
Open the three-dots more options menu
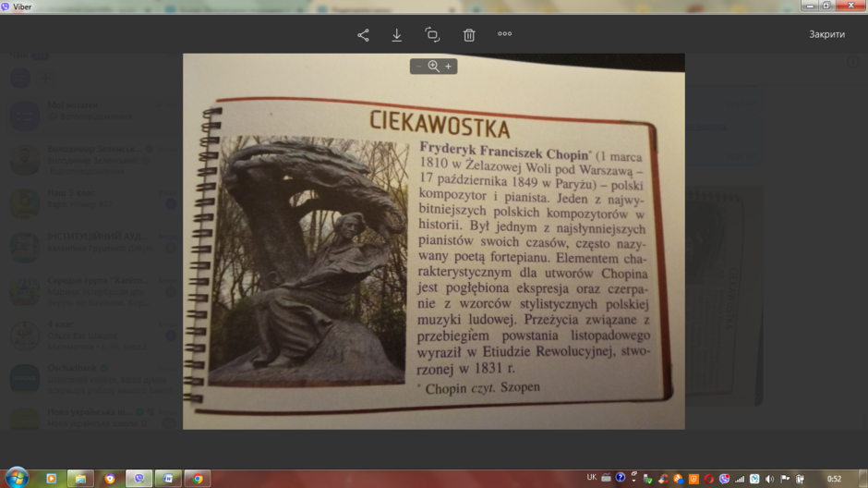click(505, 34)
